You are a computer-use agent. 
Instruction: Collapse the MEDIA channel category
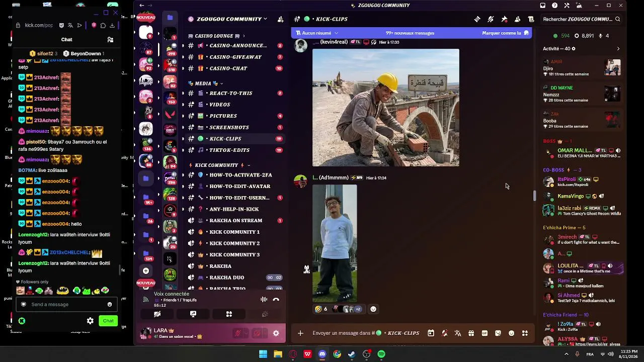(x=206, y=83)
